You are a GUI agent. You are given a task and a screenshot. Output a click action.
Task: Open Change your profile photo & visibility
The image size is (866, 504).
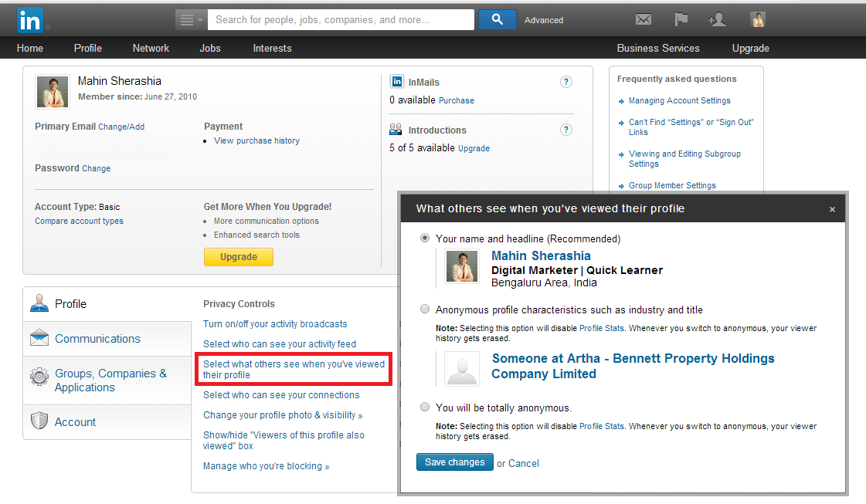pyautogui.click(x=283, y=415)
